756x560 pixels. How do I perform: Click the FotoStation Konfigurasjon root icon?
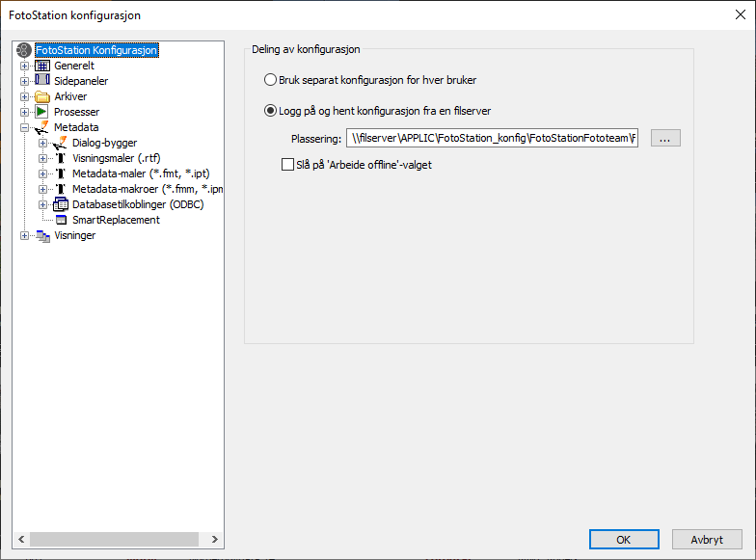coord(24,50)
